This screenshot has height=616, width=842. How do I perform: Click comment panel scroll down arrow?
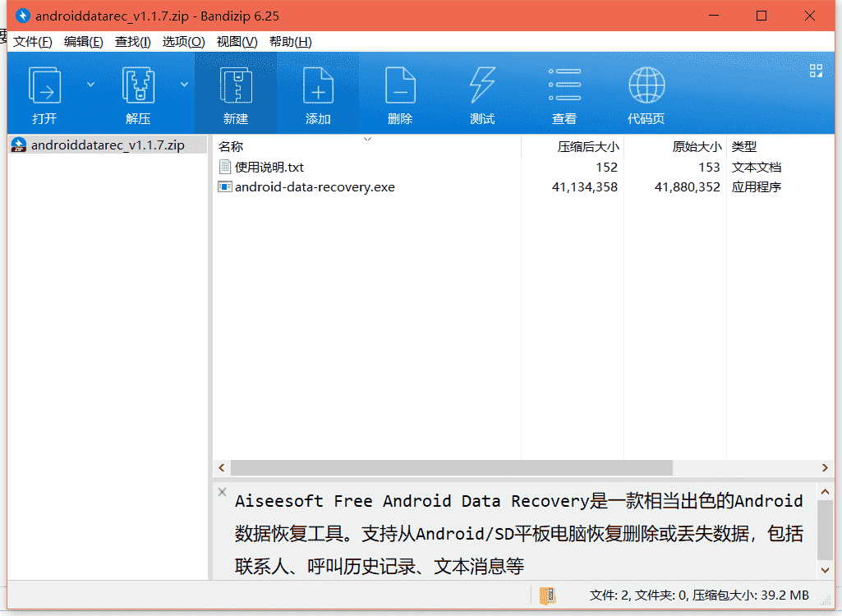pos(825,570)
